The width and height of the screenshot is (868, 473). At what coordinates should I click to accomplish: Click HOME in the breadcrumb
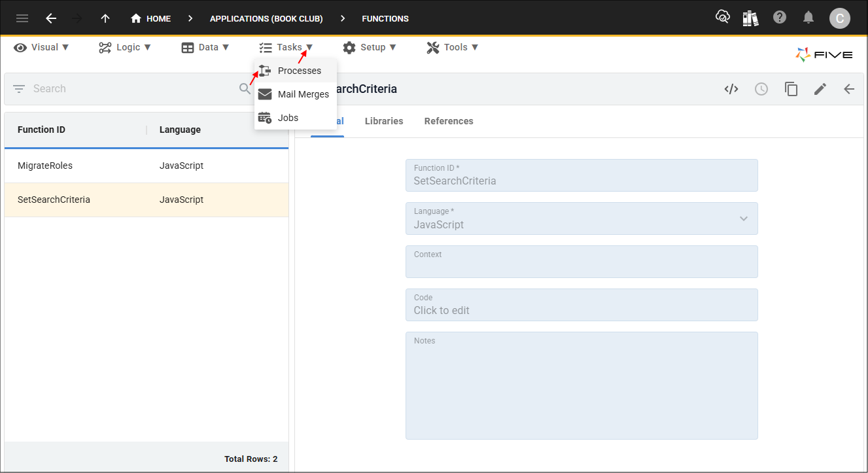click(158, 18)
